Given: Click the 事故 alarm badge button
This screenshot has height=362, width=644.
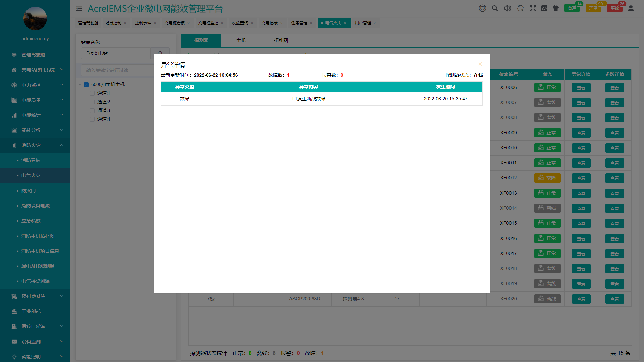Looking at the screenshot, I should tap(614, 8).
